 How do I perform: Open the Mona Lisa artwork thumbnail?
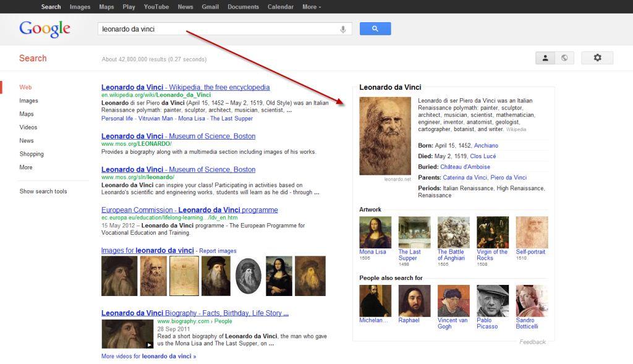coord(375,232)
